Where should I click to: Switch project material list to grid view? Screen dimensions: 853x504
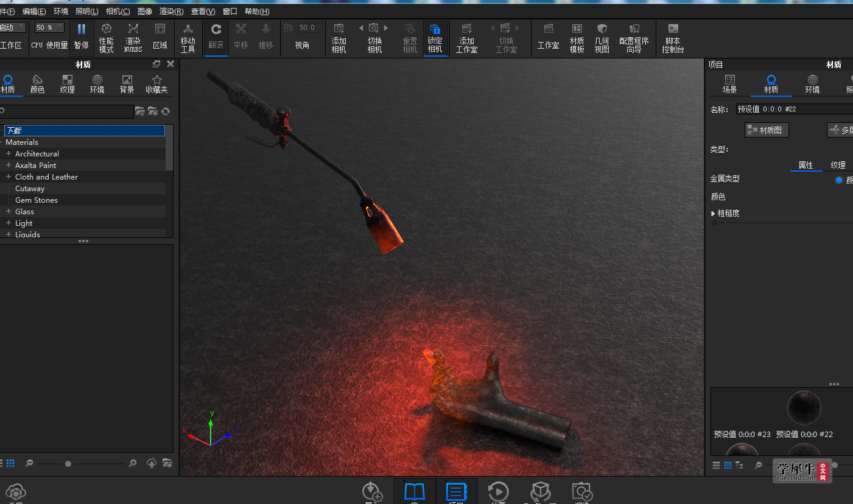click(728, 465)
